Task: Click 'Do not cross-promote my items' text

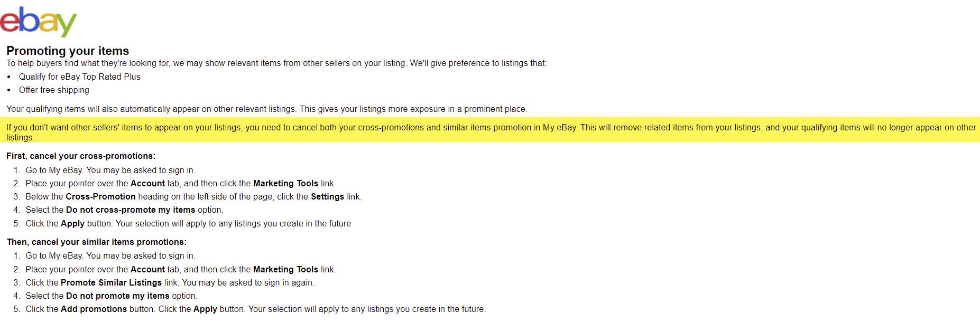Action: [131, 210]
